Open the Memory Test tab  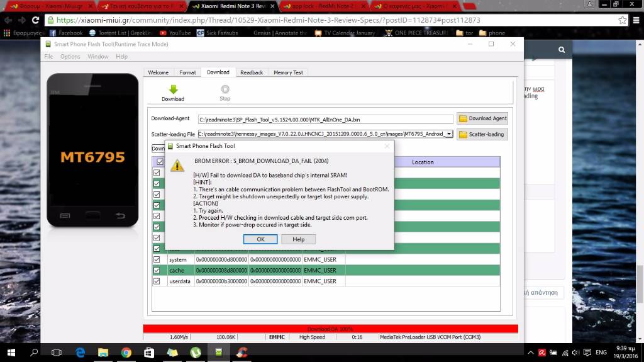[288, 72]
